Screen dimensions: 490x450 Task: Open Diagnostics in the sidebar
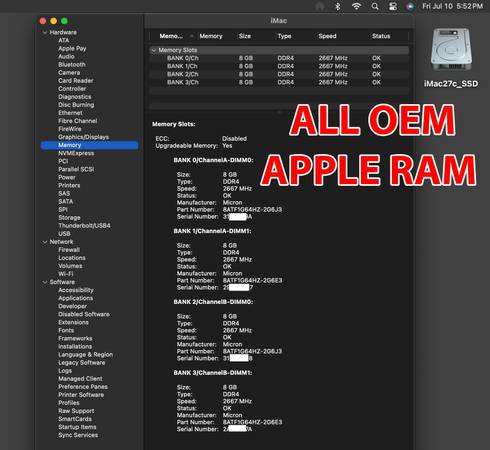[x=75, y=97]
